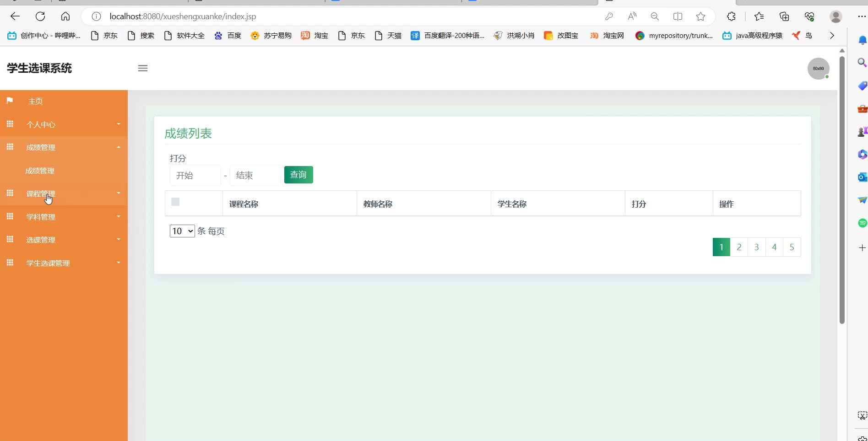Add a sidebar app with plus icon
Image resolution: width=868 pixels, height=441 pixels.
click(x=863, y=247)
